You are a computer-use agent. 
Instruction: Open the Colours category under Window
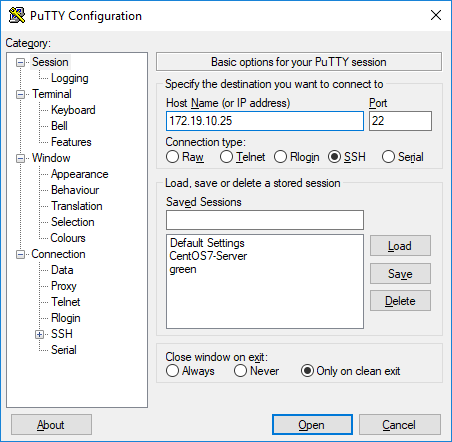68,238
